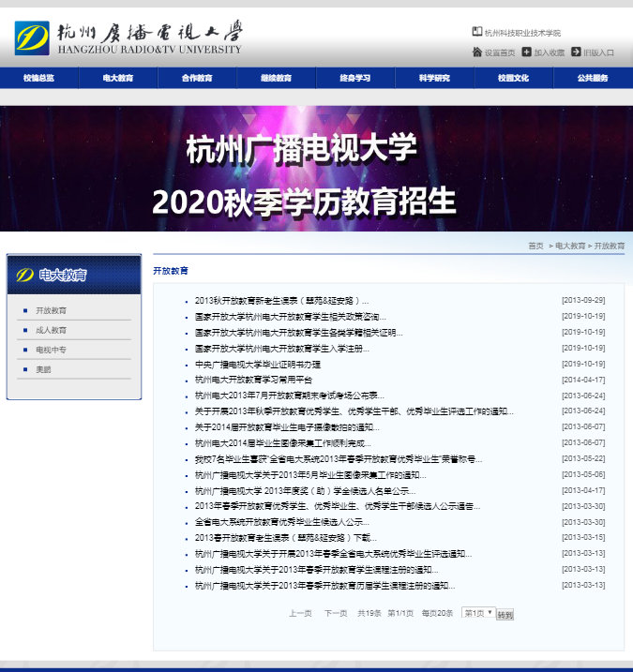Open 关于2013年春季开放教育学生课程注册的通知
This screenshot has height=672, width=633.
click(x=317, y=570)
